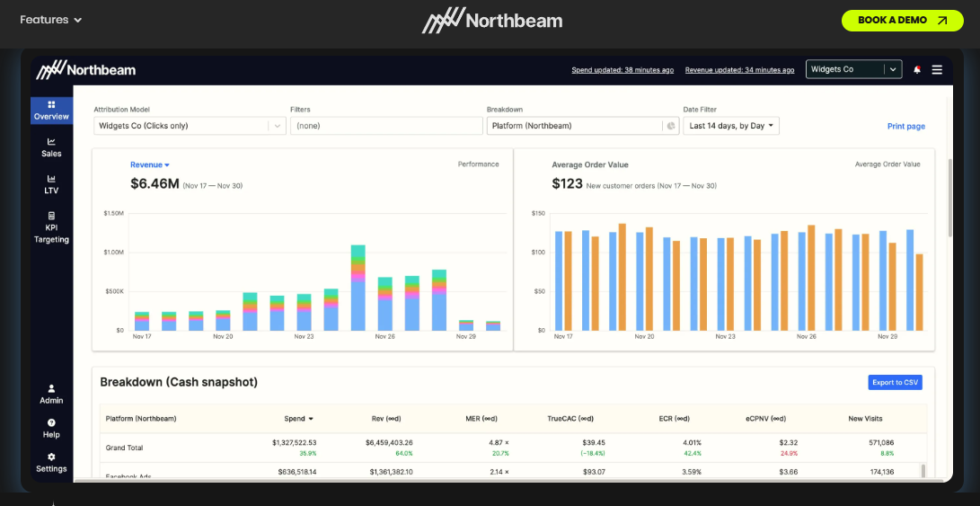Click the Northbeam dashboard logo
The image size is (980, 506).
(x=85, y=69)
